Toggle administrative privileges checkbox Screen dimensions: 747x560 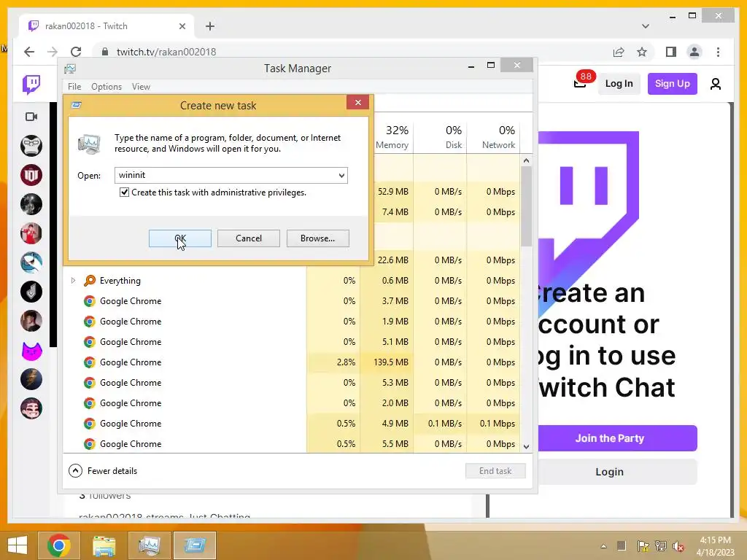point(124,192)
